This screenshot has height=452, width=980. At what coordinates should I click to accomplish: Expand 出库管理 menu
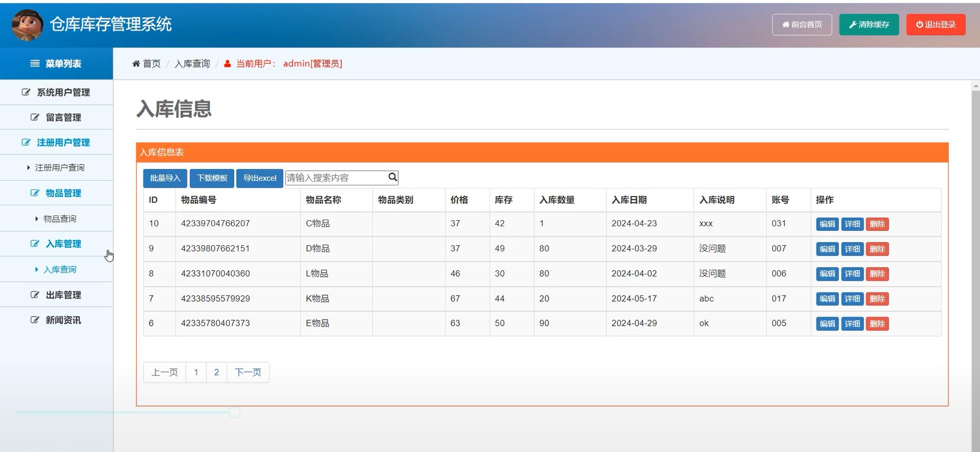pyautogui.click(x=56, y=295)
